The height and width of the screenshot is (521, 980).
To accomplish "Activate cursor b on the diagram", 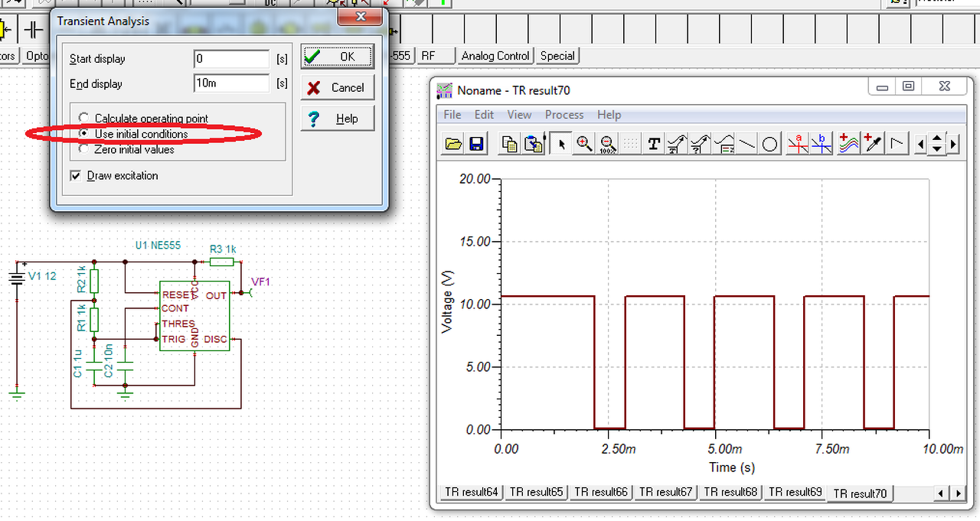I will pyautogui.click(x=822, y=144).
